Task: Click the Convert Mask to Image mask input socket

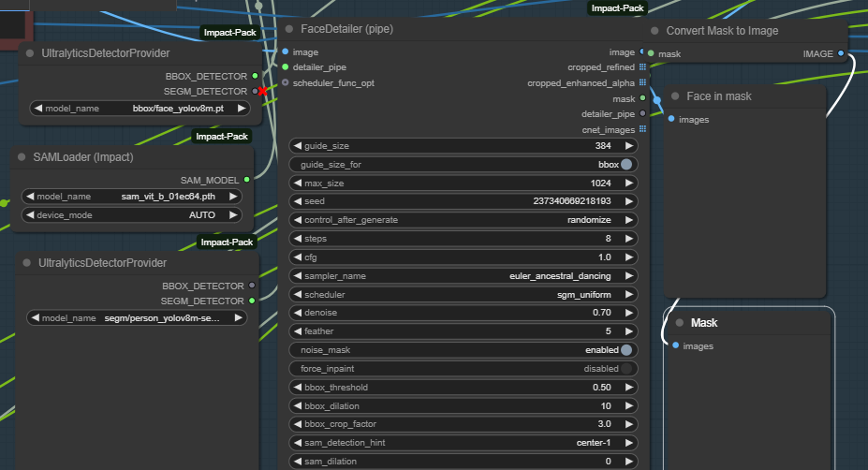Action: coord(651,53)
